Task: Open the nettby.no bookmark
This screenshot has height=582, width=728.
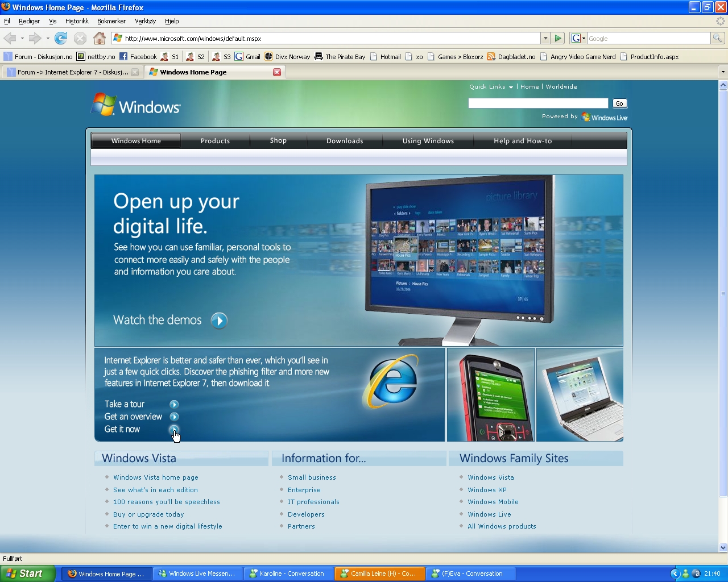Action: click(96, 57)
